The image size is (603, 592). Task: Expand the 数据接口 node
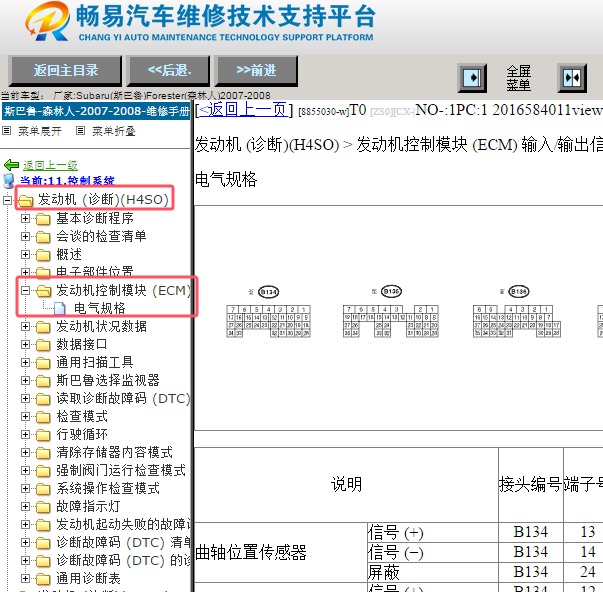click(x=25, y=344)
